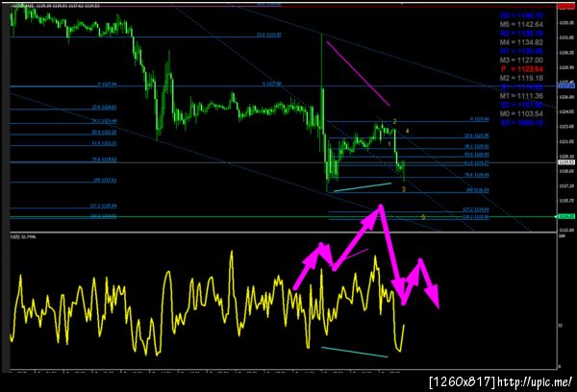The width and height of the screenshot is (577, 392).
Task: Select the M2 = 1119.18 pivot label
Action: (x=521, y=78)
